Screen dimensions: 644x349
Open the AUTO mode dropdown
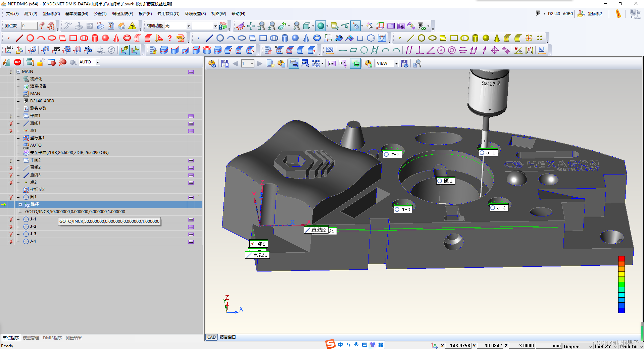tap(98, 62)
